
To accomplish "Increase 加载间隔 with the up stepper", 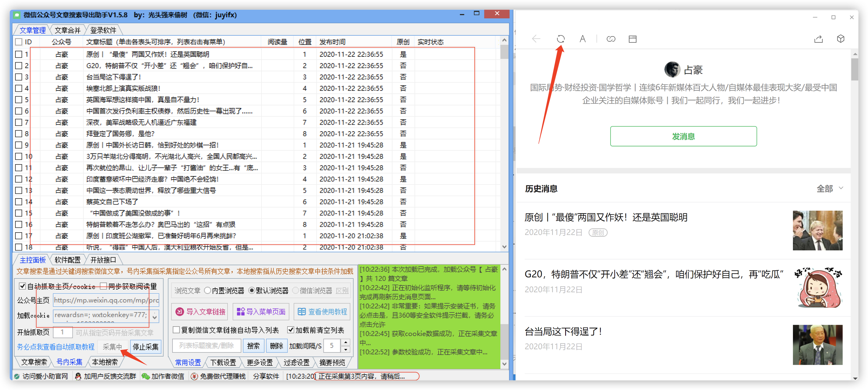I will click(x=345, y=343).
